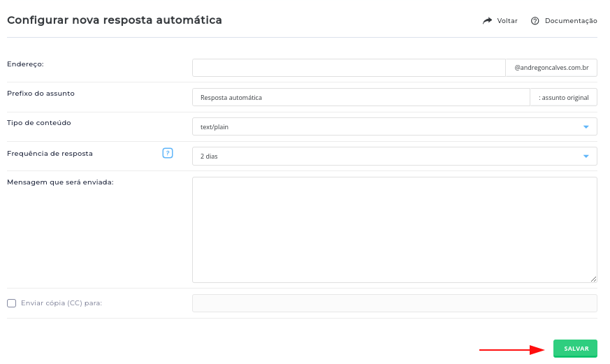610x364 pixels.
Task: Expand the Tipo de conteúdo dropdown
Action: [395, 126]
